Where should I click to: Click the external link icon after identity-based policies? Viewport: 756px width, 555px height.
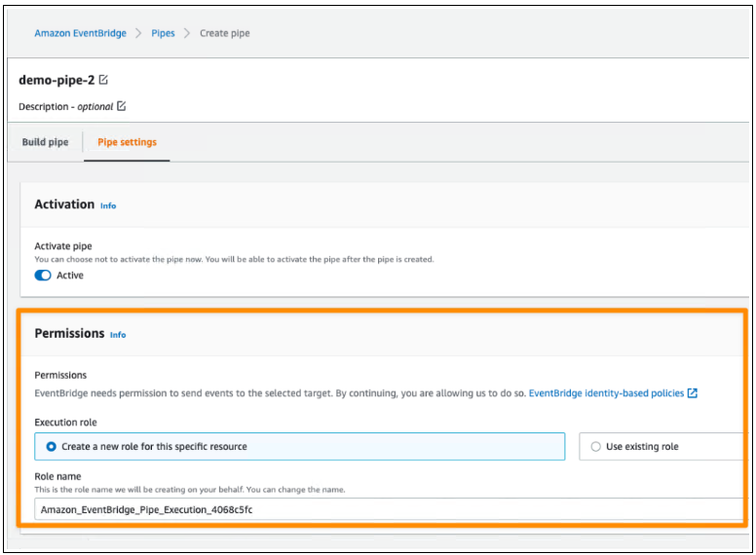693,393
